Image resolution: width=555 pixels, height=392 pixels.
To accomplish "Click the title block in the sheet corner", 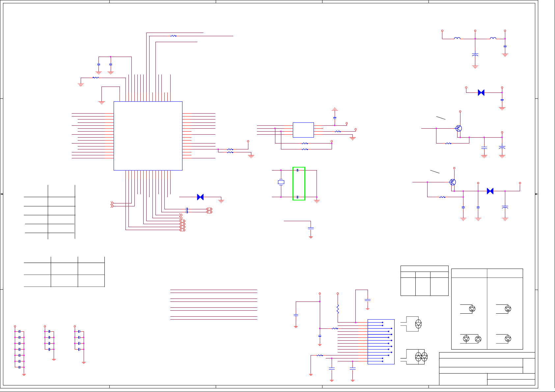I will [487, 369].
